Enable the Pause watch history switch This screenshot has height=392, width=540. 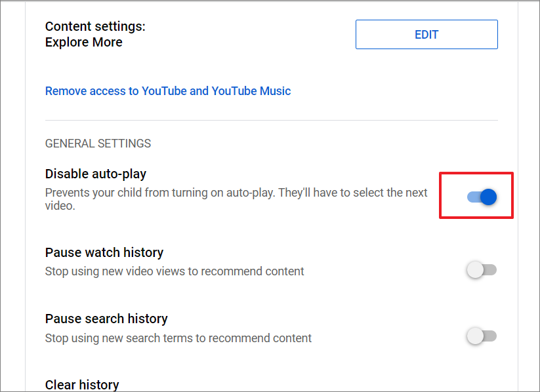pyautogui.click(x=482, y=270)
